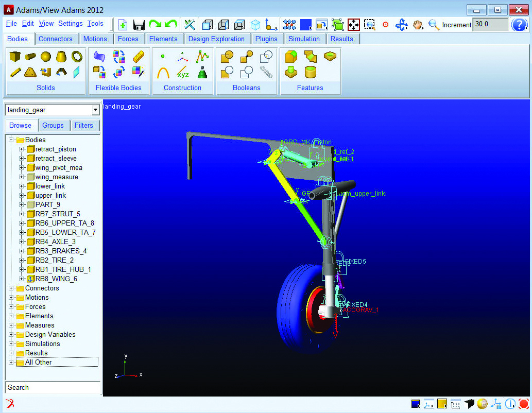Click the red Stop icon in status bar

(x=524, y=404)
